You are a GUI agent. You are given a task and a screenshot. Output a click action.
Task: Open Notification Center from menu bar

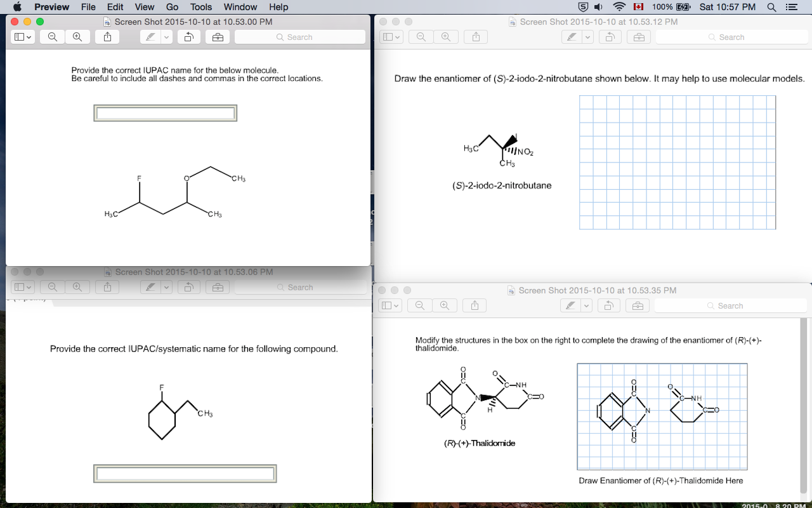tap(790, 7)
